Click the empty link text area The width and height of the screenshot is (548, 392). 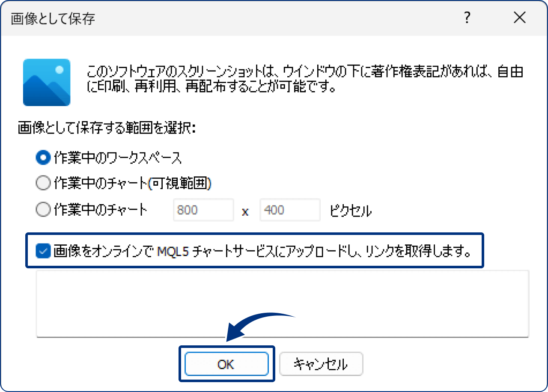coord(283,304)
